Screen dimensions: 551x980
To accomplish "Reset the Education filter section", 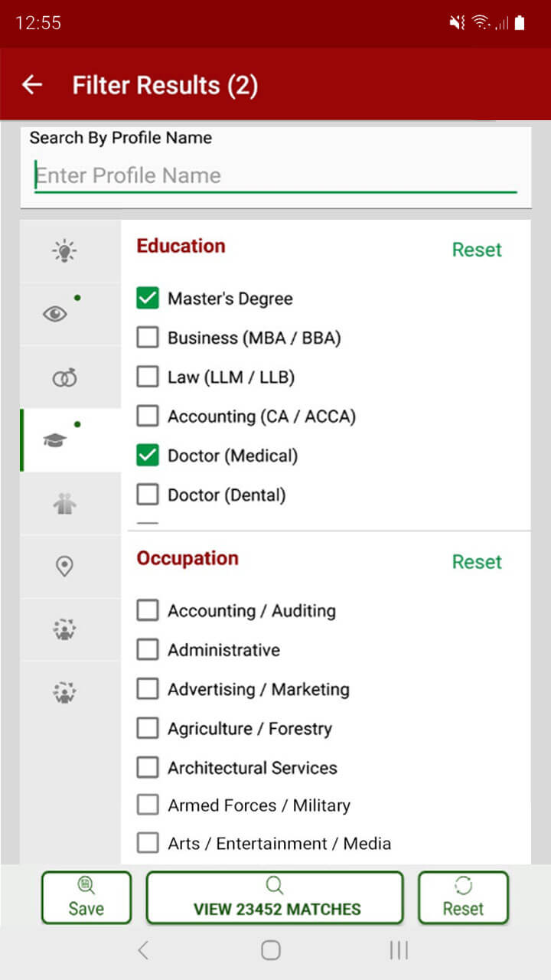I will coord(477,250).
